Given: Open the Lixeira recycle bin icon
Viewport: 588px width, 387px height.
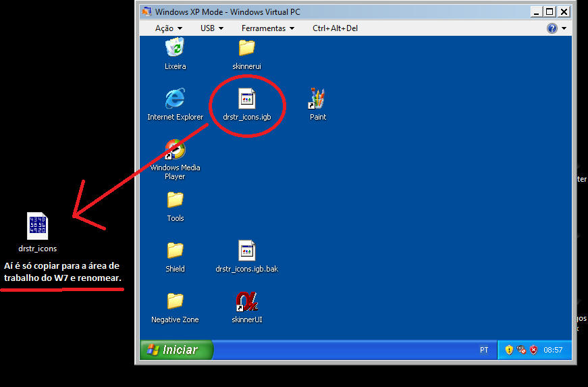Looking at the screenshot, I should pyautogui.click(x=175, y=48).
